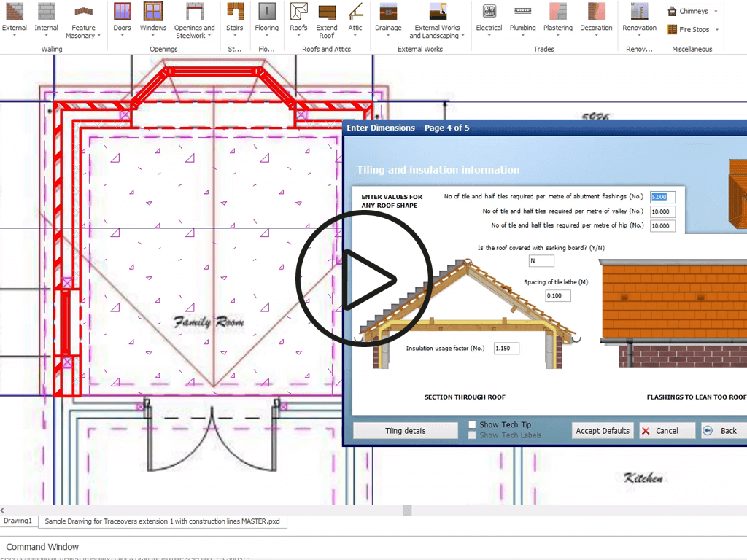Open the Plastering trade tool

coord(558,18)
